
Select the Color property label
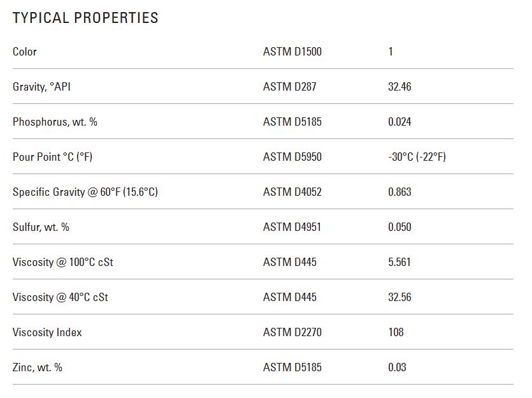pyautogui.click(x=25, y=52)
